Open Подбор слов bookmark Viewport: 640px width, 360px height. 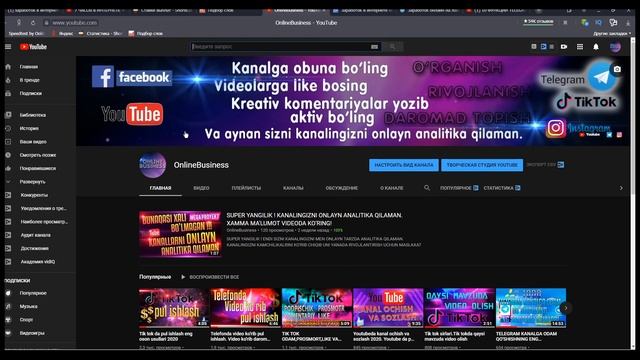pos(146,34)
